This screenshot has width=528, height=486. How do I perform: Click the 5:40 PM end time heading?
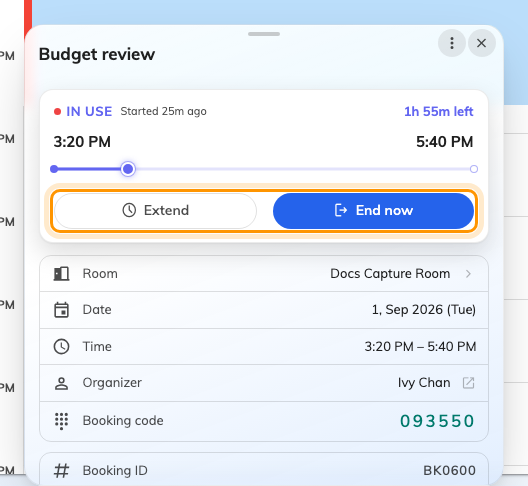coord(444,142)
